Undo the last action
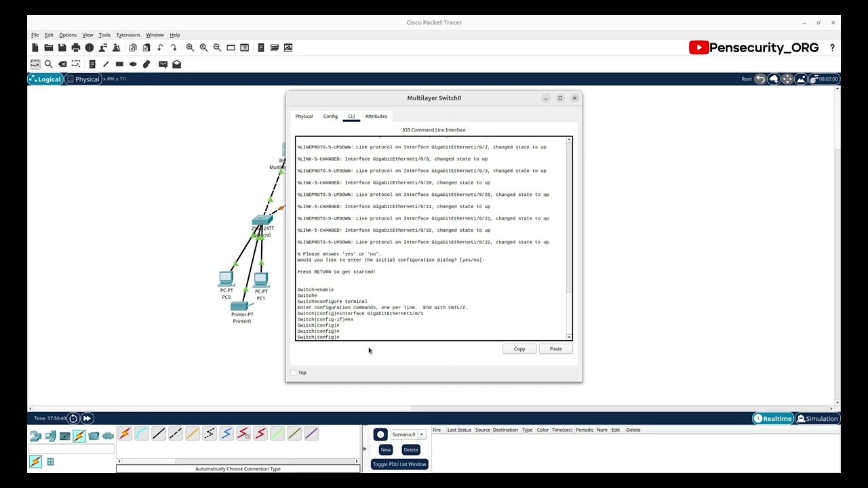 click(x=160, y=47)
